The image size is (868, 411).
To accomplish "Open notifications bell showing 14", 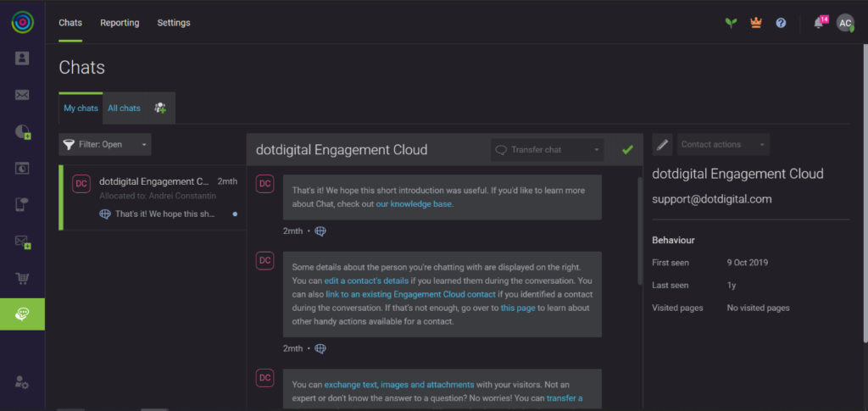I will [819, 23].
